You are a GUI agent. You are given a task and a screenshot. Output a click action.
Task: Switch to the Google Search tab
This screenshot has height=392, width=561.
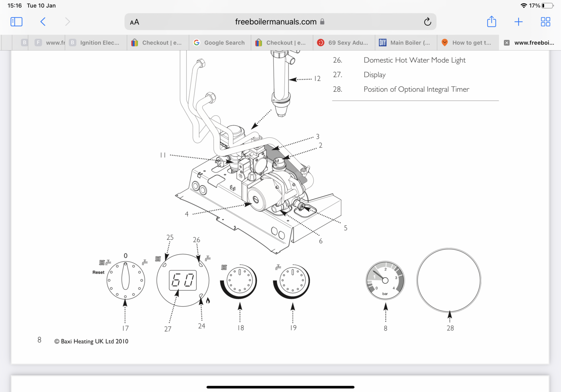pyautogui.click(x=220, y=43)
